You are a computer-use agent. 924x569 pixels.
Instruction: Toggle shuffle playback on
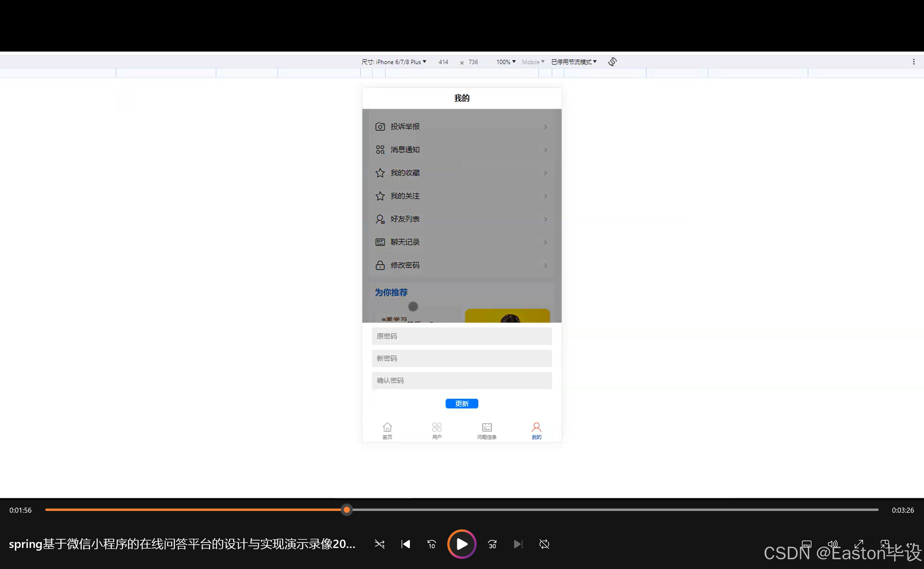tap(379, 544)
